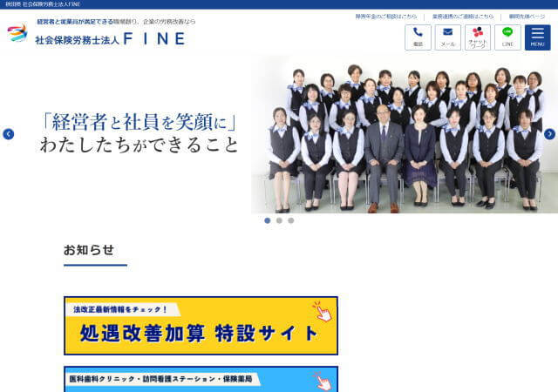The height and width of the screenshot is (392, 558).
Task: Open the 障害年金のご相談はこちら link
Action: 385,17
